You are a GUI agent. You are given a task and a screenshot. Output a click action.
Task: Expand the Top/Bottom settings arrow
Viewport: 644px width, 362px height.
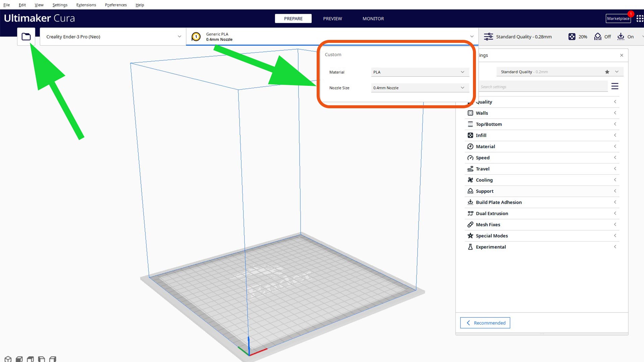[615, 124]
